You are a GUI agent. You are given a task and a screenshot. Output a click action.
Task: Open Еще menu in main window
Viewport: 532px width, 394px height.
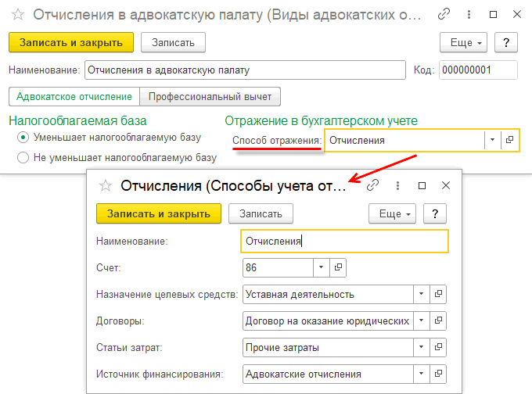pos(464,42)
